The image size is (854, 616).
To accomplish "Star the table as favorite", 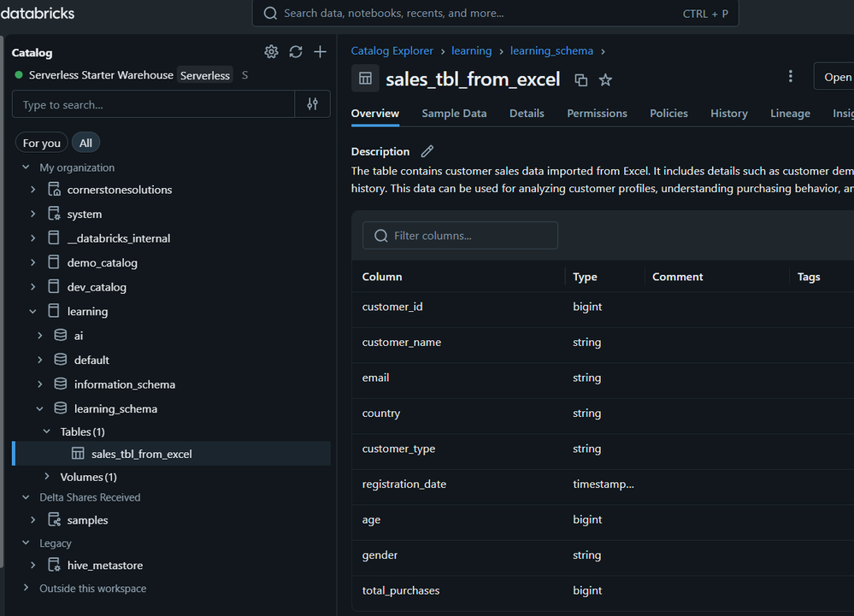I will [x=605, y=80].
